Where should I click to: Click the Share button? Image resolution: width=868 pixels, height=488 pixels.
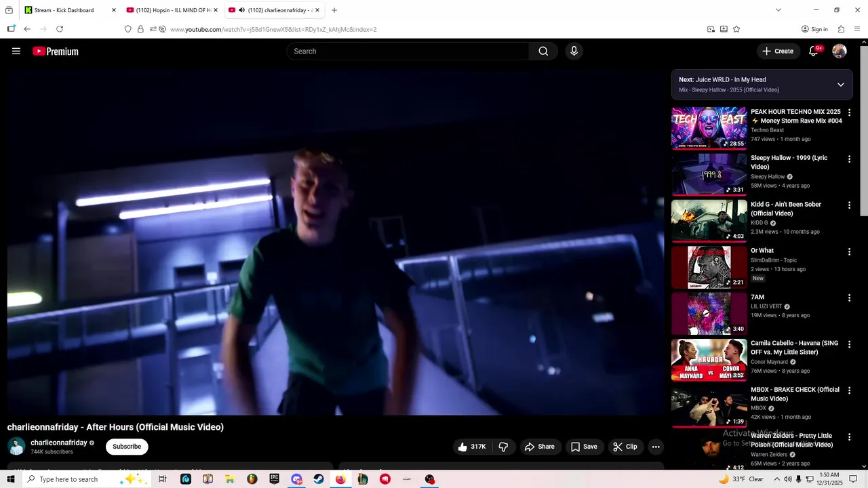540,447
